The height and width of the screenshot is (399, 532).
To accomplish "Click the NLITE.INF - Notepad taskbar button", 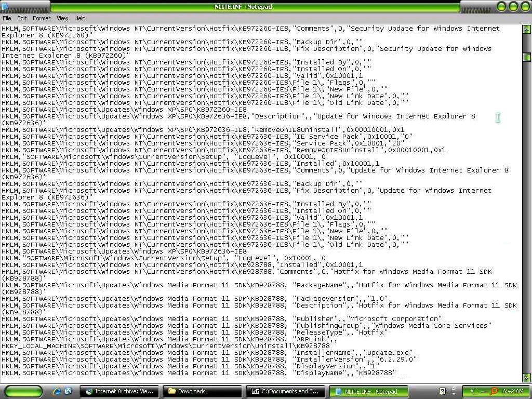I will (x=368, y=392).
